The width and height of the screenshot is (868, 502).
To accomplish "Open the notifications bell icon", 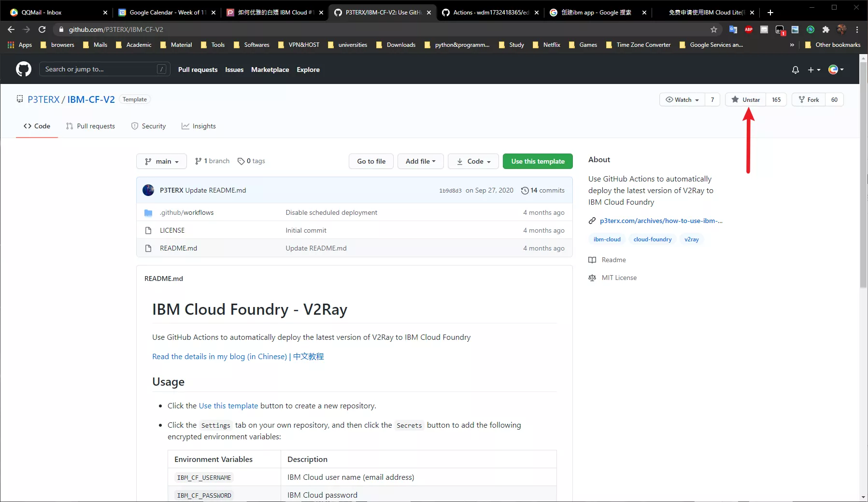I will (x=796, y=70).
